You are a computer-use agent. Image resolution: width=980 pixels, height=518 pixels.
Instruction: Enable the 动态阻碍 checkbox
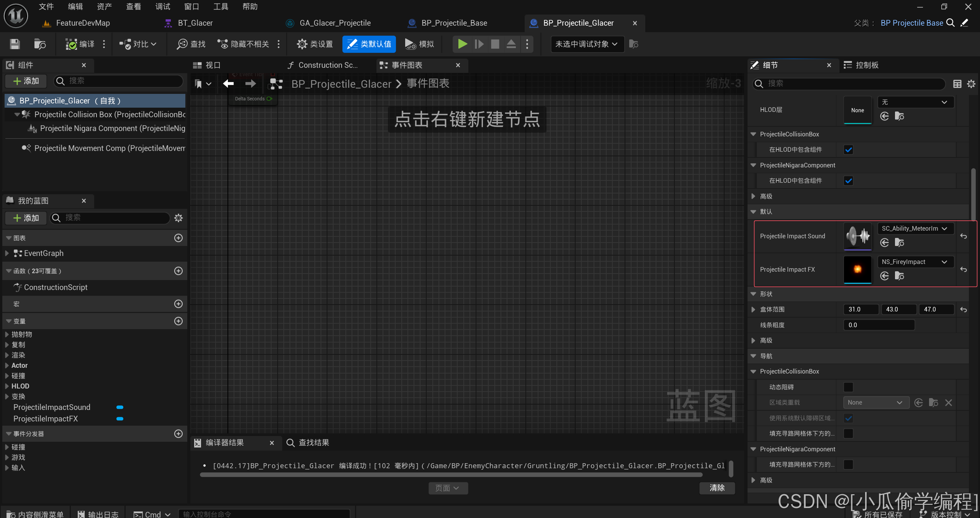(848, 387)
